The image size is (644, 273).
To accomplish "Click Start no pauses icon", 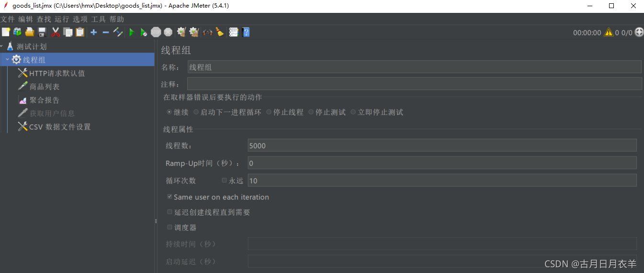I will [144, 32].
